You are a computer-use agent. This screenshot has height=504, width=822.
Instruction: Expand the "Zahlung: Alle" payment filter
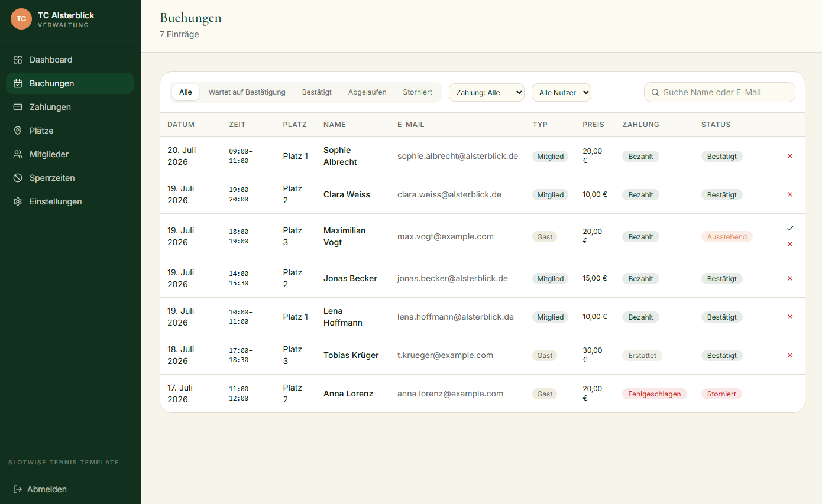coord(487,92)
